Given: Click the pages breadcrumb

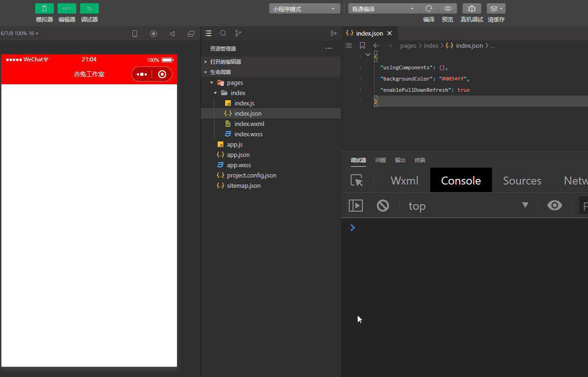Looking at the screenshot, I should point(408,45).
